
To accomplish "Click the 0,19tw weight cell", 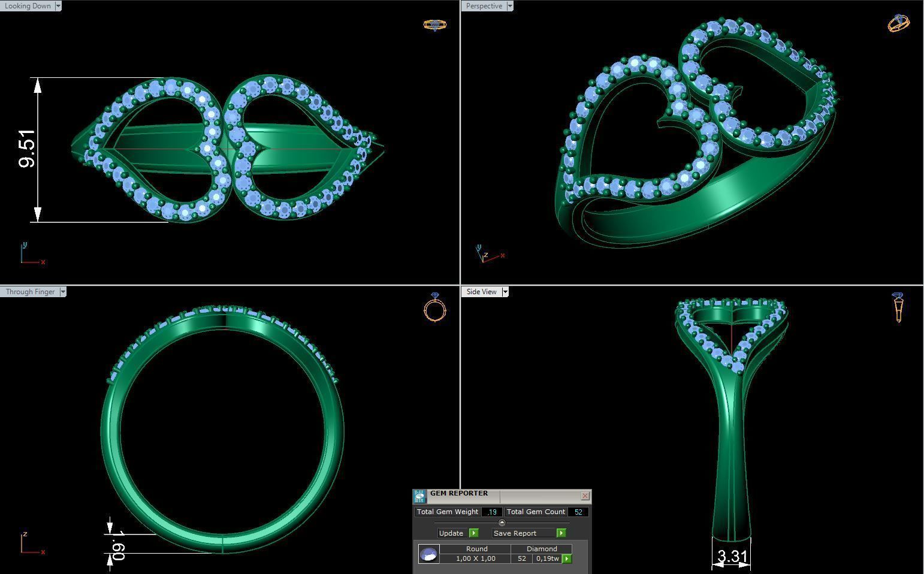I will (x=547, y=558).
